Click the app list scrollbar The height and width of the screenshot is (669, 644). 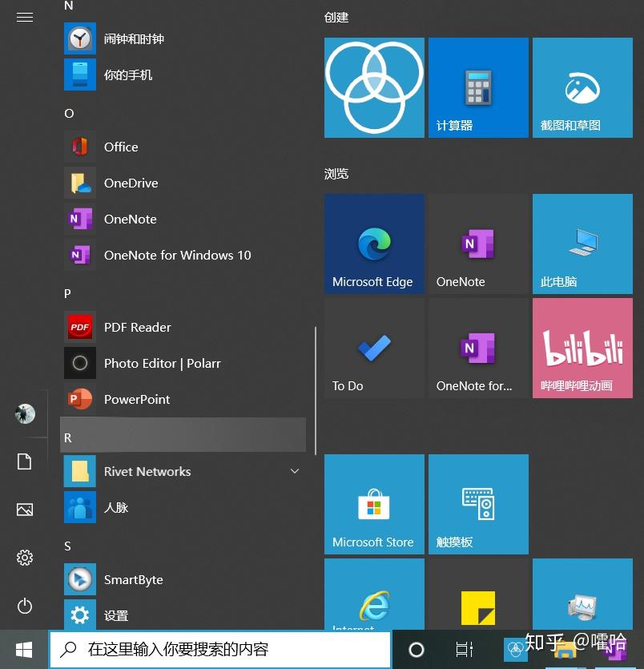[315, 391]
